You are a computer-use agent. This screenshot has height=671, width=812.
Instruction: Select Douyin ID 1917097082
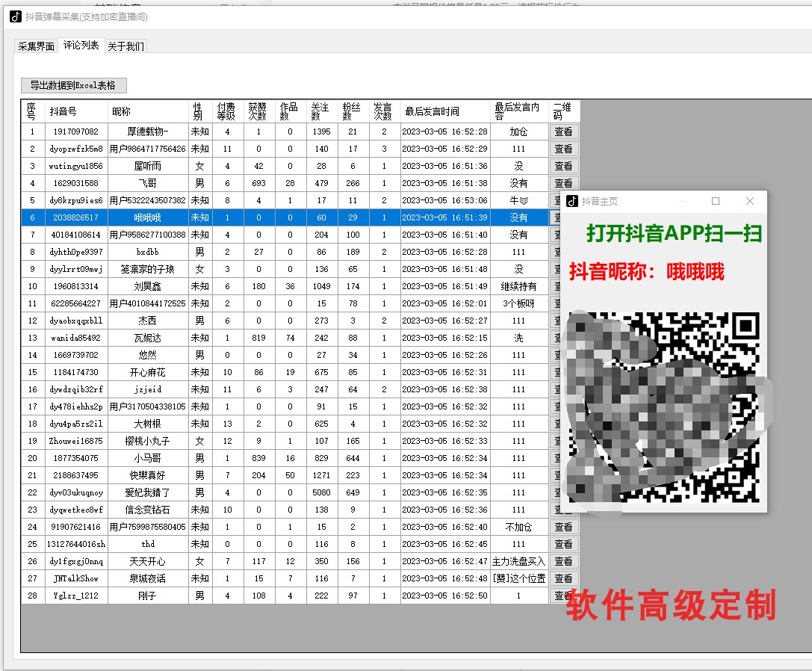click(x=77, y=132)
